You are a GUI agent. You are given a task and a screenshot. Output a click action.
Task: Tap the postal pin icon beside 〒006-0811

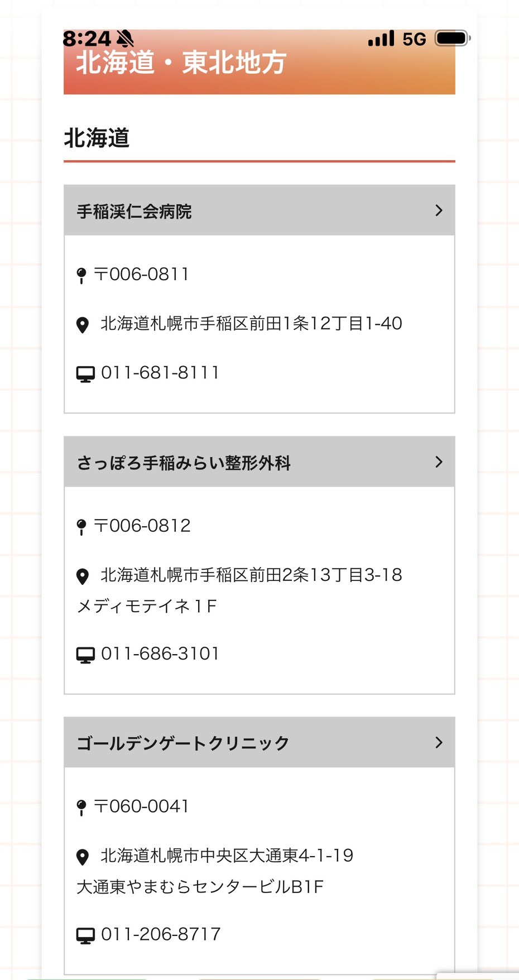click(81, 275)
